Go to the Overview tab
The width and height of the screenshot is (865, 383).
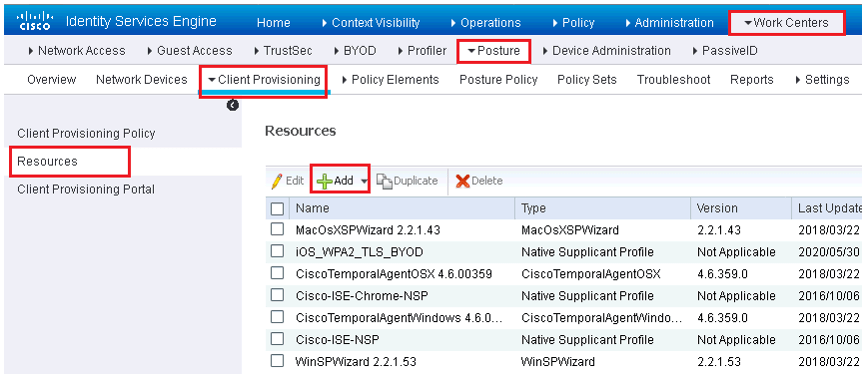tap(51, 79)
